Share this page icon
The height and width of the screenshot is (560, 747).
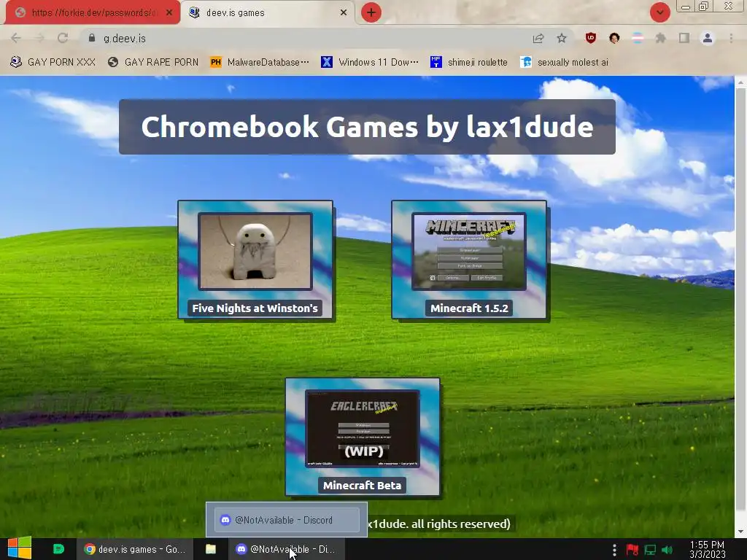(538, 38)
